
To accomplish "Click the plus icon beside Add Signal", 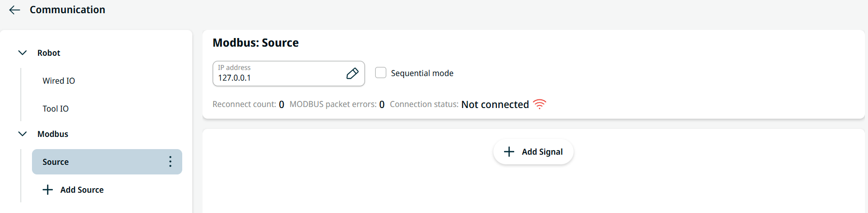I will [x=509, y=152].
